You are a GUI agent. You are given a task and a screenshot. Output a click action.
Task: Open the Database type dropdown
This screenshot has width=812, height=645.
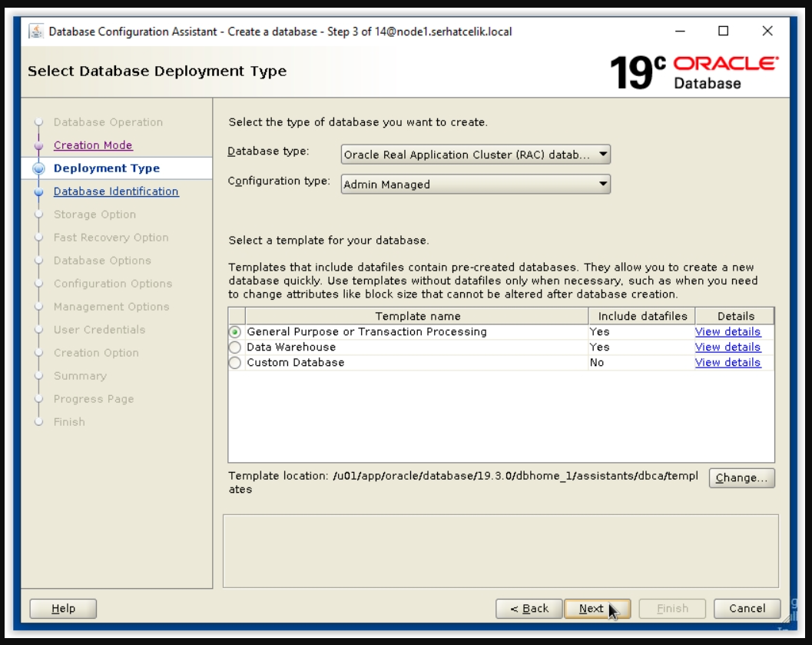pyautogui.click(x=476, y=155)
